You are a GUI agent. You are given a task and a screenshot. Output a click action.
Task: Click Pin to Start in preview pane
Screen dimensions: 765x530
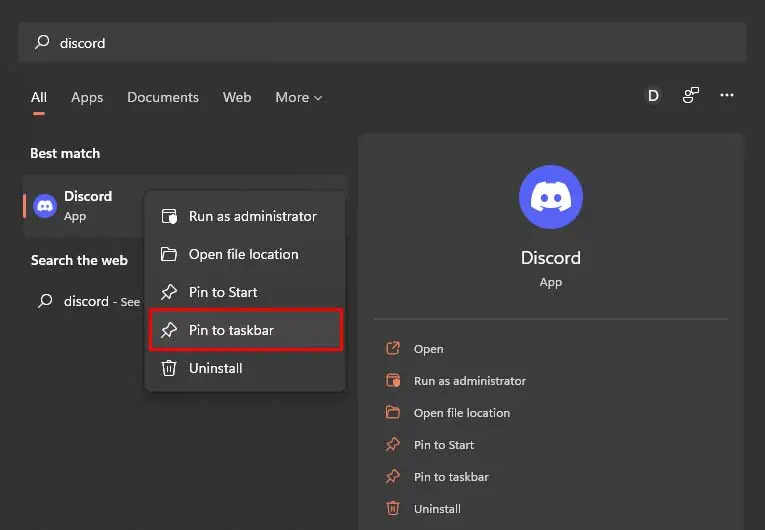[x=443, y=445]
